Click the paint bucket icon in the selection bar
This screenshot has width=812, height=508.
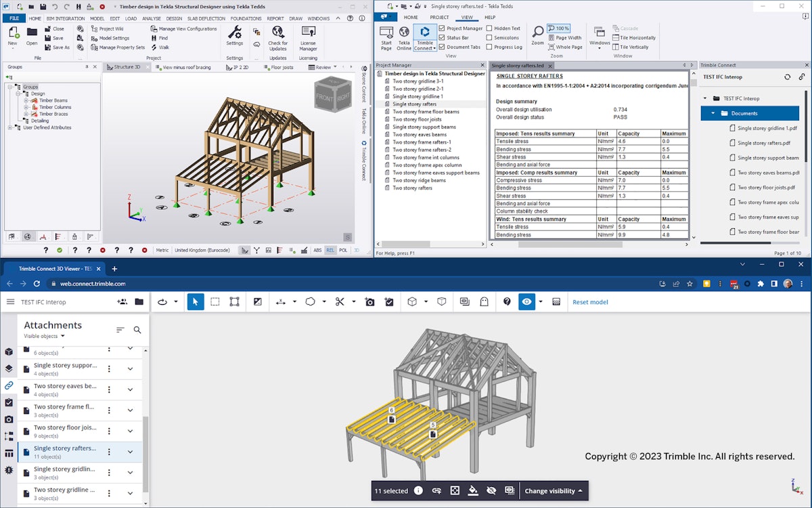pyautogui.click(x=472, y=490)
